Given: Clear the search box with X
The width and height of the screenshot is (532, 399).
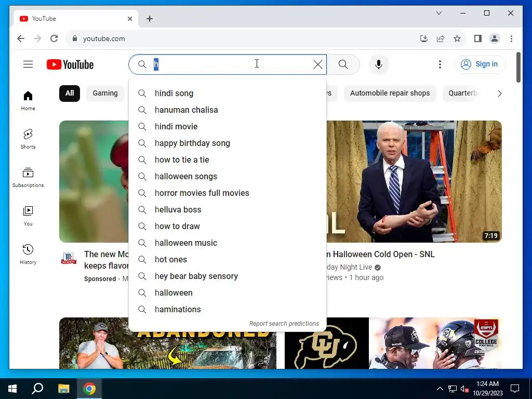Looking at the screenshot, I should click(x=318, y=64).
